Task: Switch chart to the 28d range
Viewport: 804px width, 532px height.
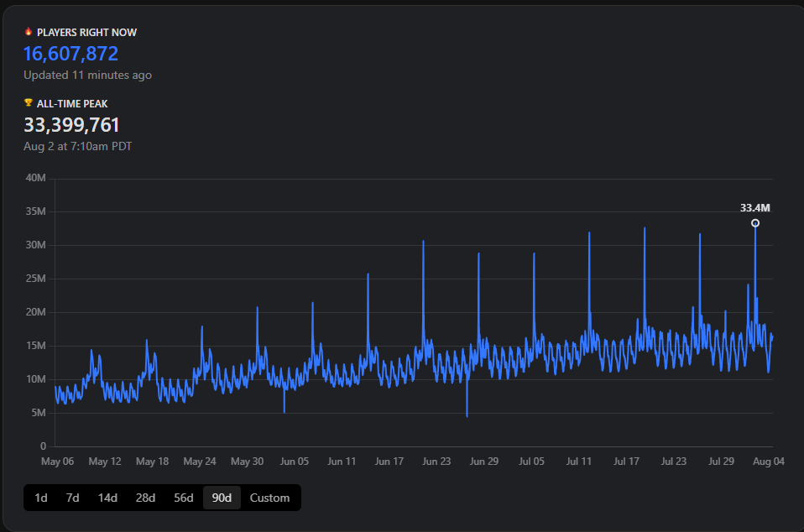Action: (146, 498)
